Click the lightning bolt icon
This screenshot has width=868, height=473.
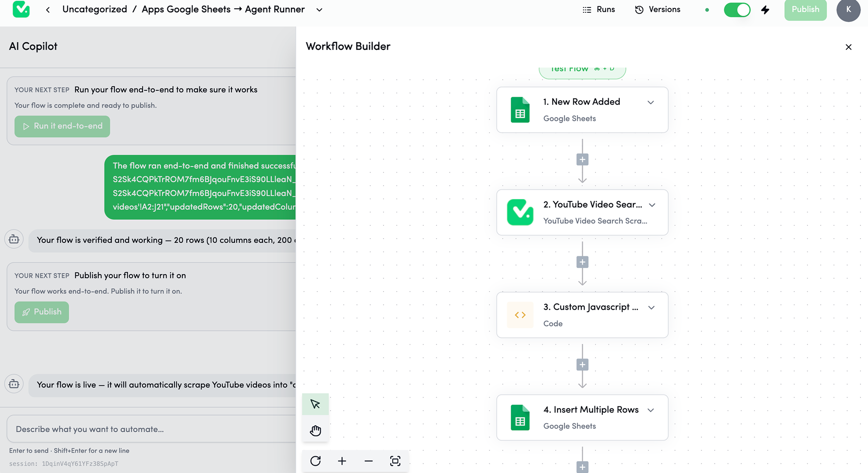[765, 10]
